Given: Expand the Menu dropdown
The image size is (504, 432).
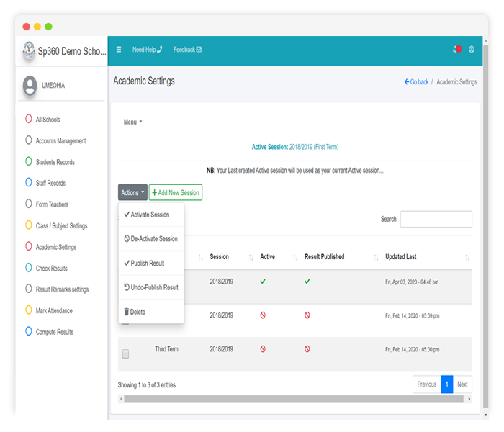Looking at the screenshot, I should tap(132, 122).
